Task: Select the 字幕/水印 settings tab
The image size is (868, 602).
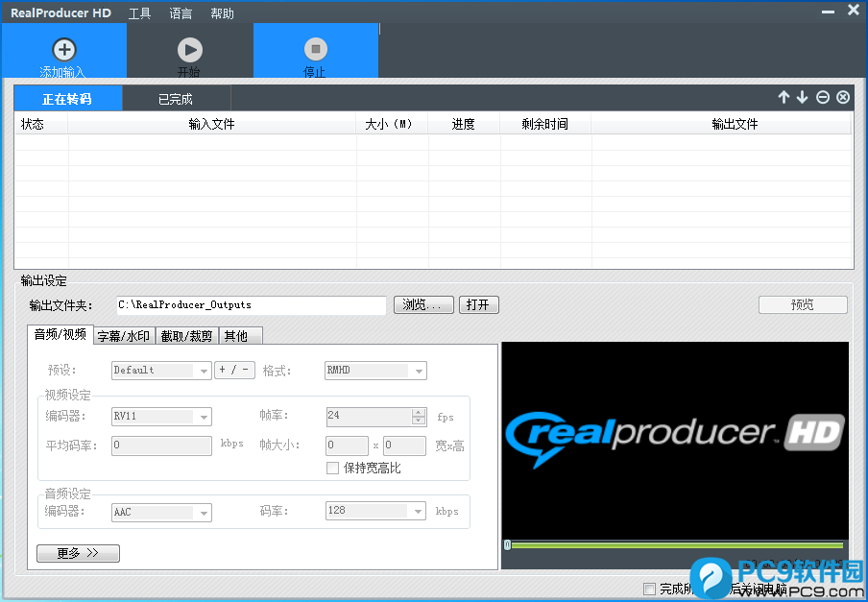Action: 125,336
